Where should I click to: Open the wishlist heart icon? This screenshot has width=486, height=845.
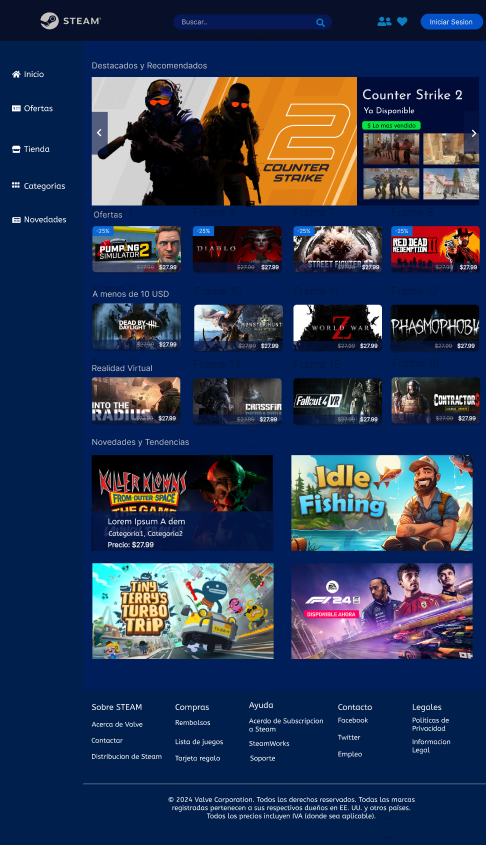click(402, 22)
